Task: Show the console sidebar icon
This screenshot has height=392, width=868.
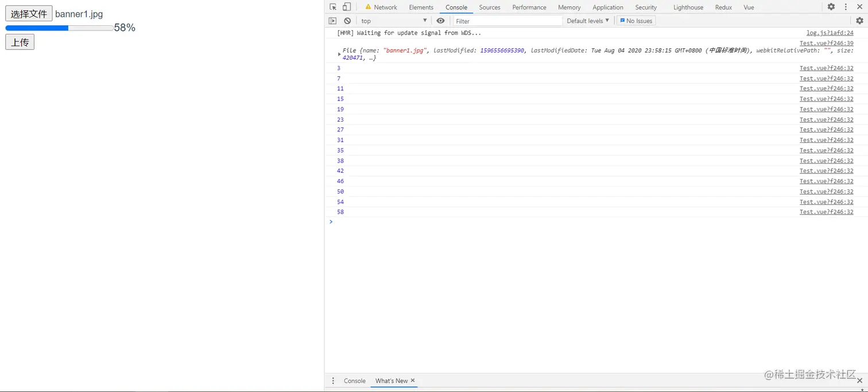Action: pyautogui.click(x=332, y=21)
